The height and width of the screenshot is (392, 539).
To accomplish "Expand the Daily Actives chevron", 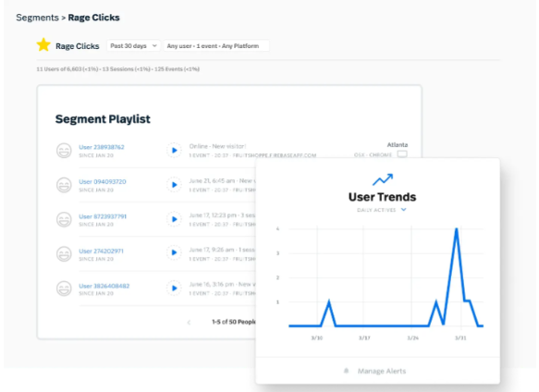I will pyautogui.click(x=404, y=210).
